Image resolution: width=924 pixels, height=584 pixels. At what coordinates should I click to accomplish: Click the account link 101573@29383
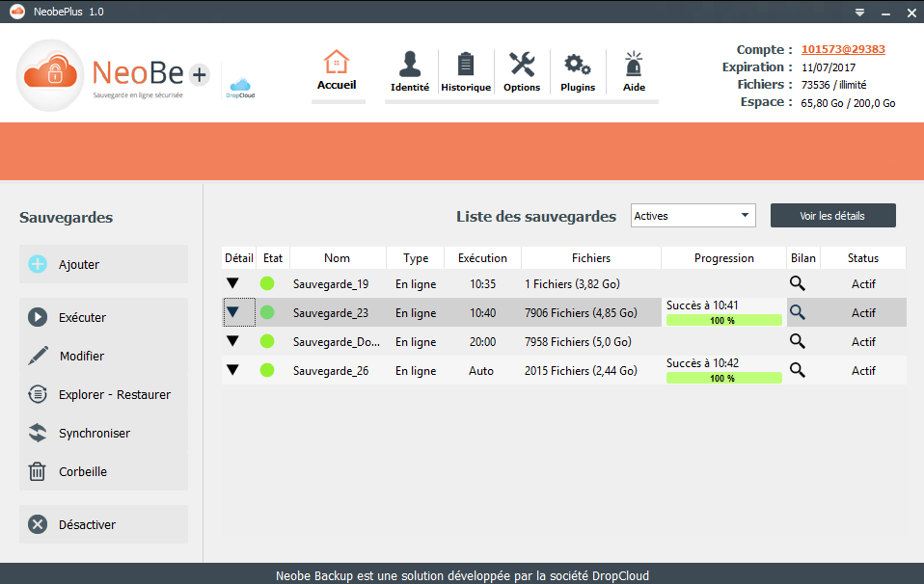[843, 49]
